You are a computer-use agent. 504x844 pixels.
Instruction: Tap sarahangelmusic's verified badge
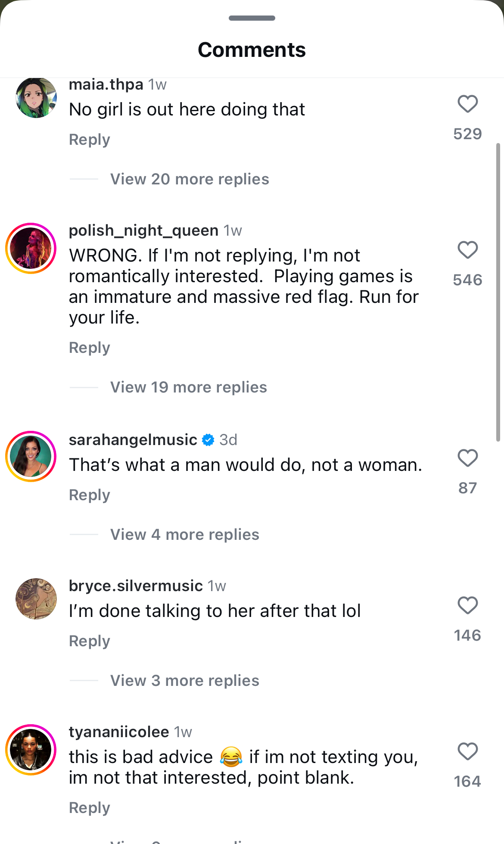[208, 440]
